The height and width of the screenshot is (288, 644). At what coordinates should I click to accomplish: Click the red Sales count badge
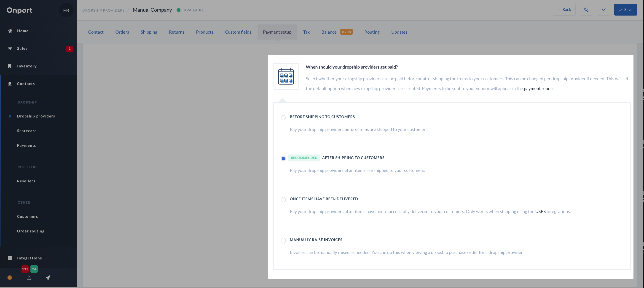click(70, 49)
